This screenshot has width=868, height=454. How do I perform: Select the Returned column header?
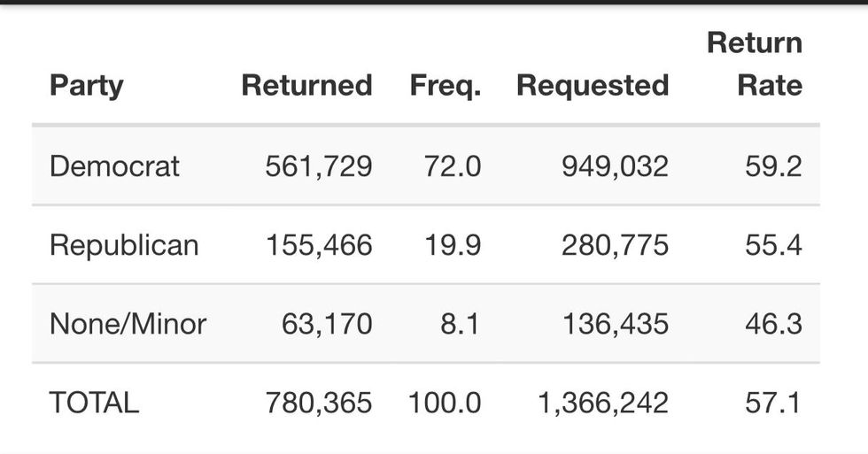(x=306, y=86)
